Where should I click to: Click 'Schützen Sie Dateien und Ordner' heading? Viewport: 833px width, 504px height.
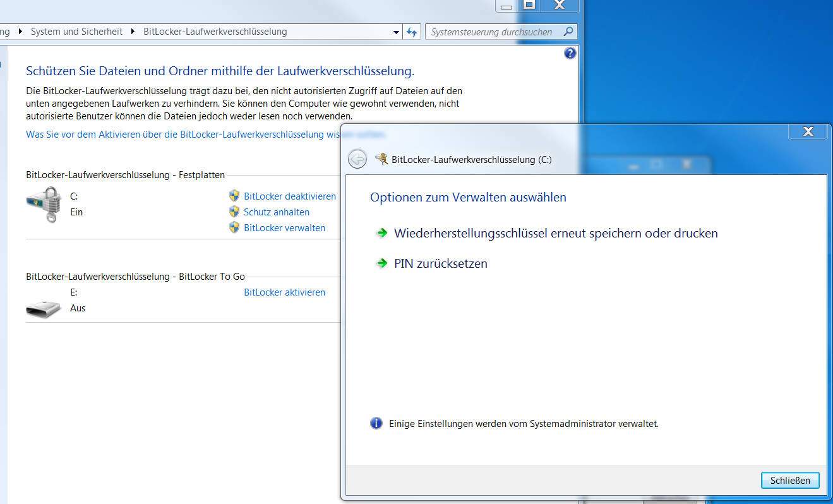coord(220,71)
